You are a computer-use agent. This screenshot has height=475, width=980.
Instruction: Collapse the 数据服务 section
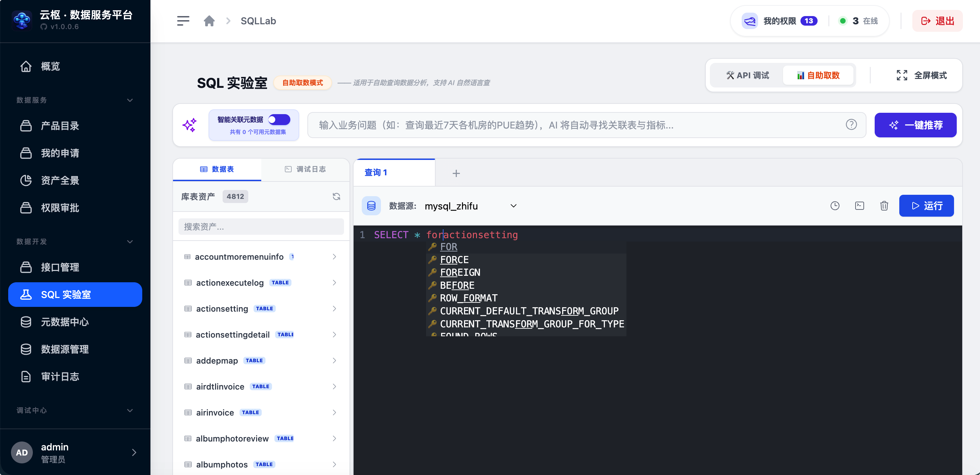click(x=130, y=100)
